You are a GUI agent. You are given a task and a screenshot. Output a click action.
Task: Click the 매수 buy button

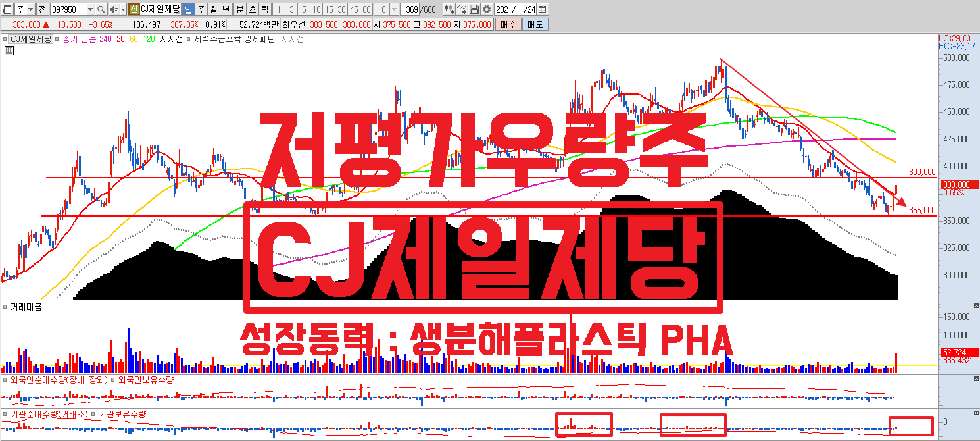[508, 24]
